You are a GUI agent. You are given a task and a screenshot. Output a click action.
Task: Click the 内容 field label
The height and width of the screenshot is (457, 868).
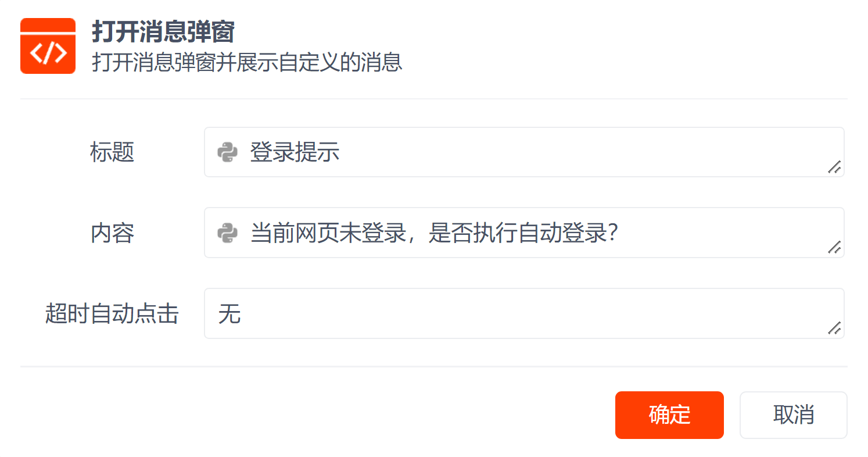[x=112, y=233]
